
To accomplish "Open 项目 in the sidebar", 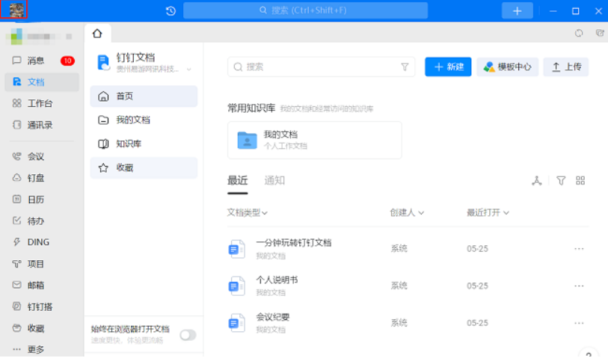I will pyautogui.click(x=42, y=264).
